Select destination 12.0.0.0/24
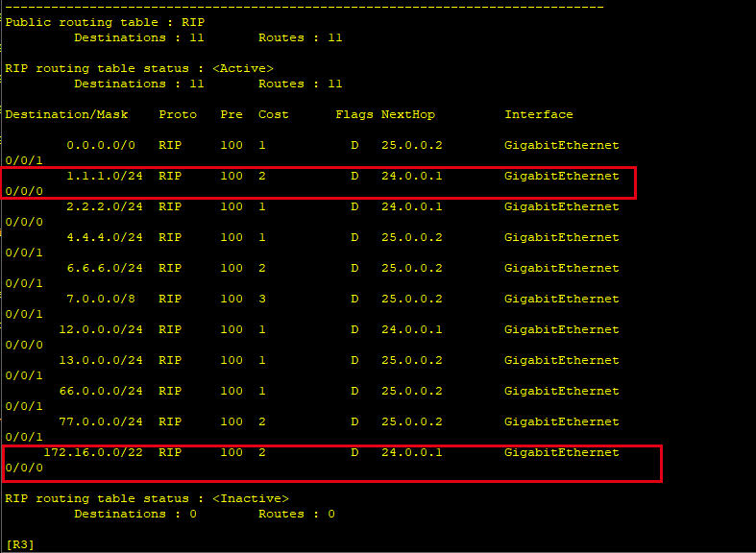This screenshot has width=756, height=553. coord(101,330)
